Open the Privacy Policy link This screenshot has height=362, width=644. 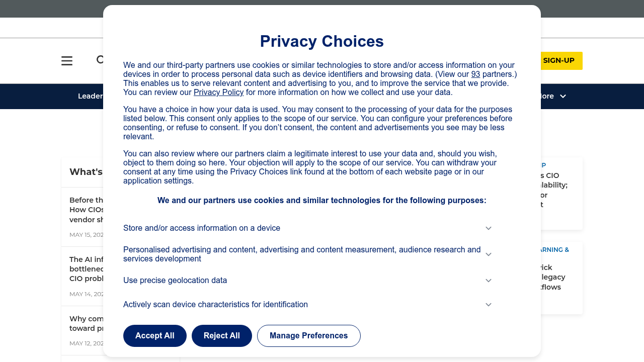[x=219, y=93]
